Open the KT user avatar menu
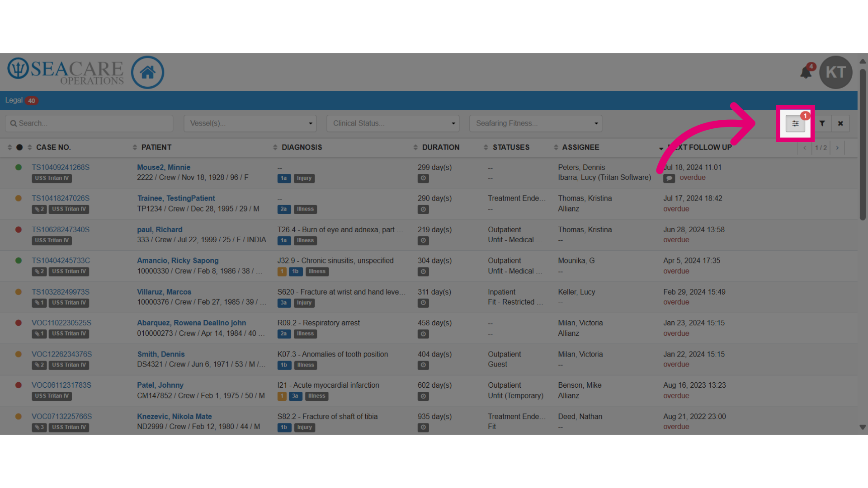868x488 pixels. point(835,72)
